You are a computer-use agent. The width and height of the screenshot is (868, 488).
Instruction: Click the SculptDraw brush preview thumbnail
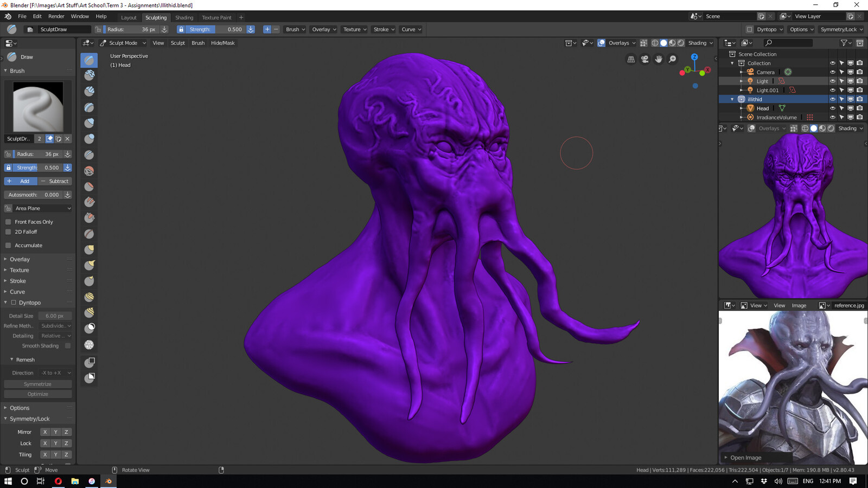tap(38, 107)
